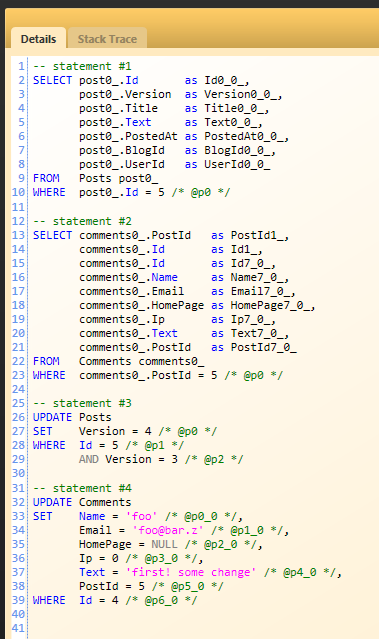
Task: Click line number 11 in the gutter
Action: [x=18, y=207]
